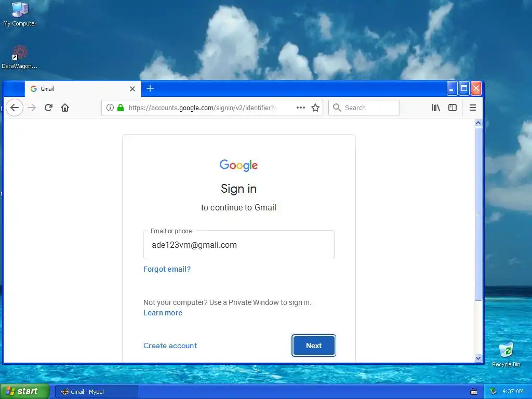This screenshot has height=399, width=532.
Task: Reload the Google sign-in page
Action: click(48, 108)
